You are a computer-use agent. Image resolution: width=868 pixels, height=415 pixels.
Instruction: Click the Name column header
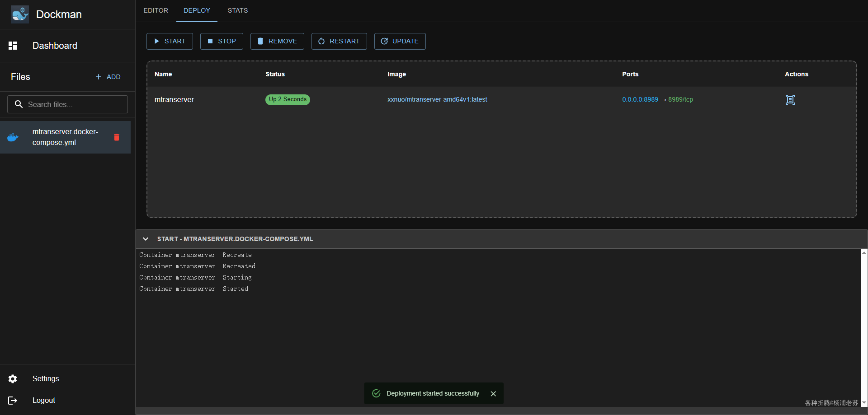click(163, 74)
